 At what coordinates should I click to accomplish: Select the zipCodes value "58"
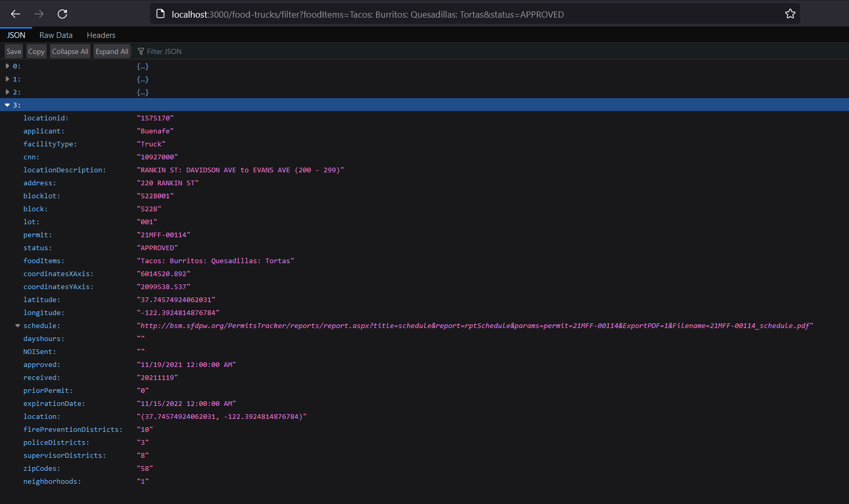pyautogui.click(x=145, y=468)
